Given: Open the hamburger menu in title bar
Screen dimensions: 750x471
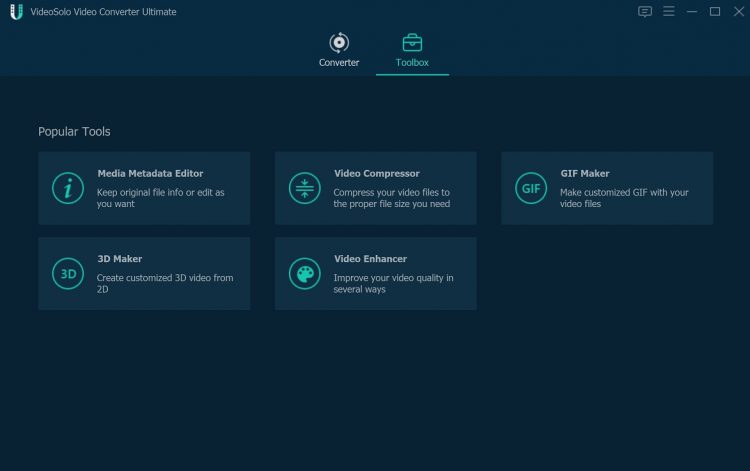Looking at the screenshot, I should [669, 11].
